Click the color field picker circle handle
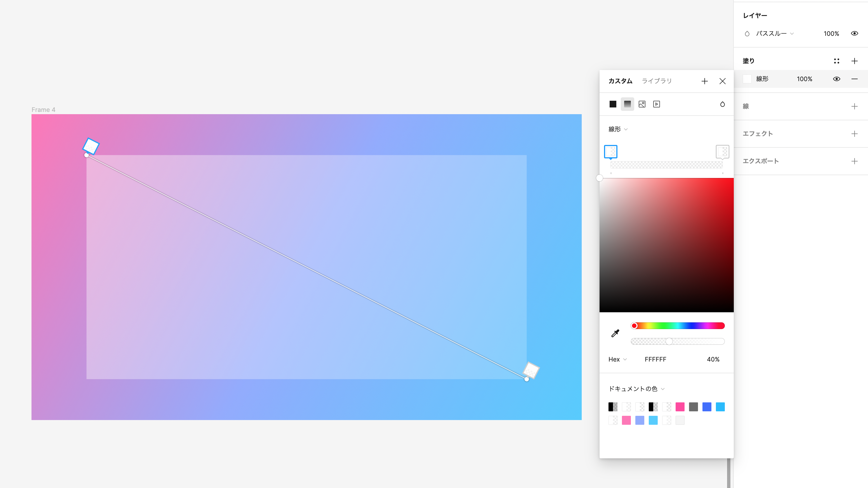 coord(600,178)
